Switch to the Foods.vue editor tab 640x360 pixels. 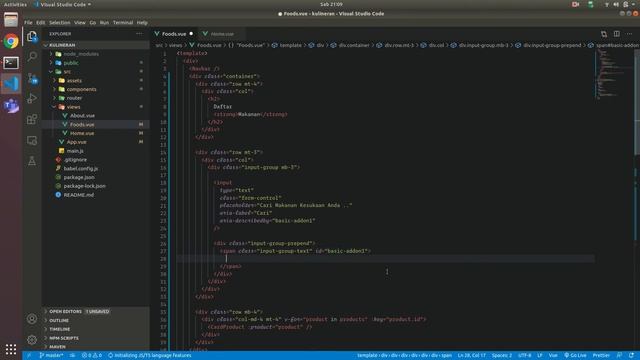pyautogui.click(x=173, y=34)
